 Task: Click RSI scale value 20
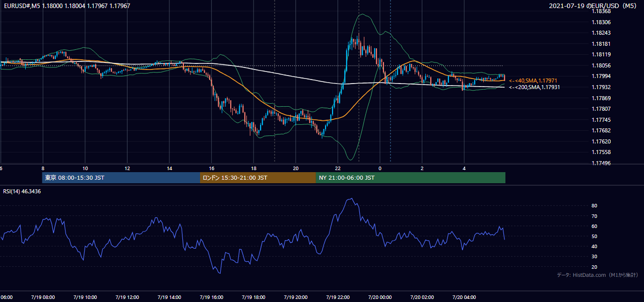pyautogui.click(x=594, y=267)
